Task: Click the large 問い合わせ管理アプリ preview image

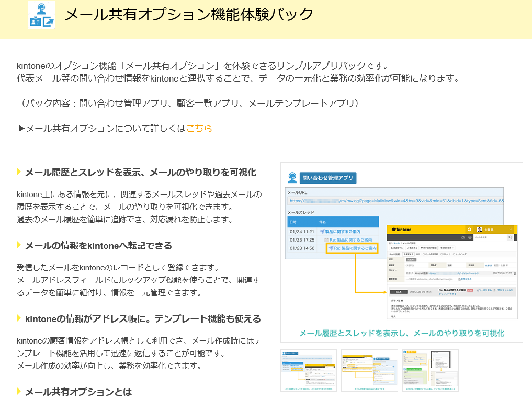Action: (401, 253)
